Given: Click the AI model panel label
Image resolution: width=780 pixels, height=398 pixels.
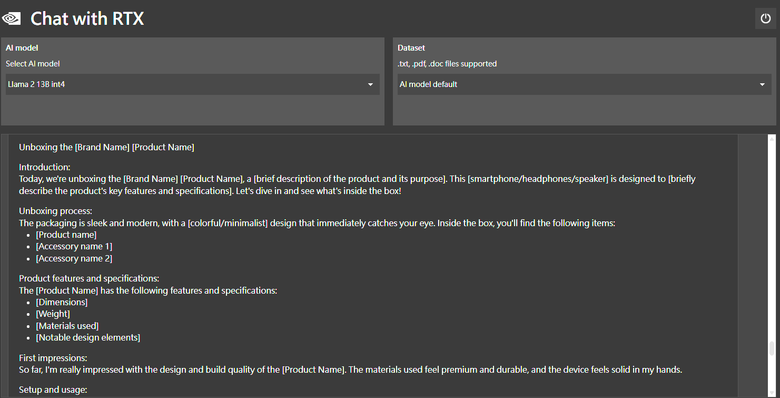Looking at the screenshot, I should pos(22,48).
